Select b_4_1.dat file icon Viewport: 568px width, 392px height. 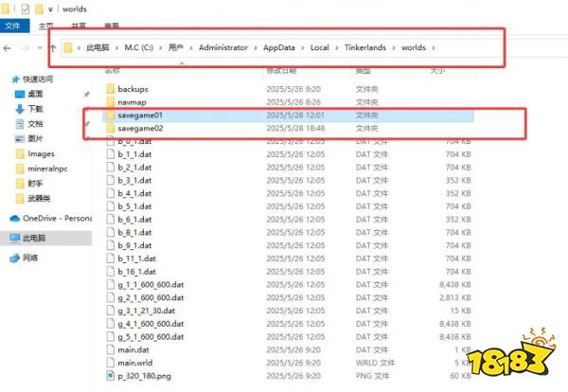(x=111, y=193)
